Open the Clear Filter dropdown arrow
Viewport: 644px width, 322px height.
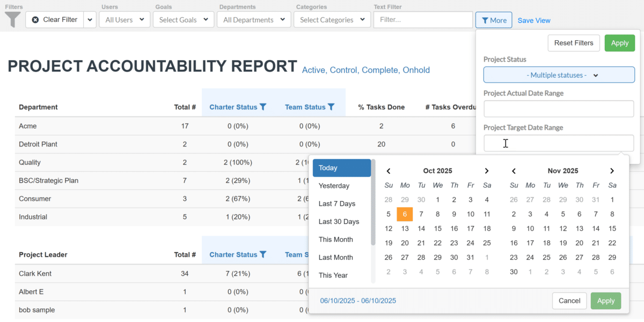pos(90,20)
